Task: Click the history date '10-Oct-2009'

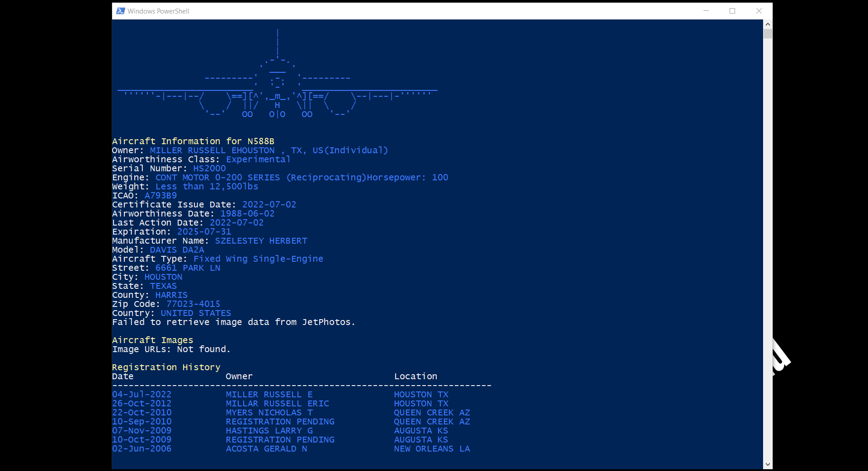Action: coord(142,440)
